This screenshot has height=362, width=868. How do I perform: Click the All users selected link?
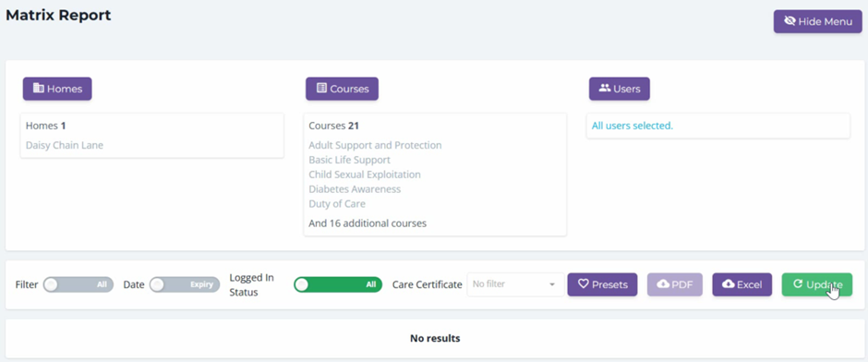633,126
